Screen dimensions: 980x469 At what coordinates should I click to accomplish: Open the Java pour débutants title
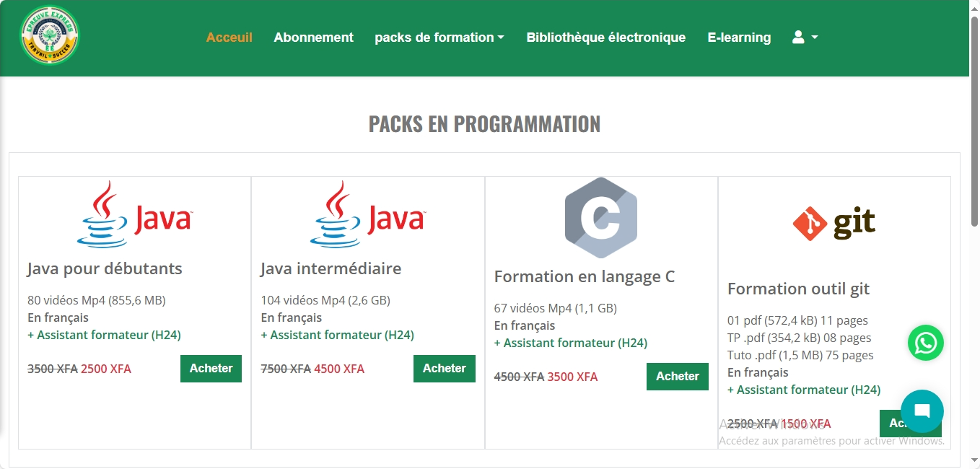pyautogui.click(x=105, y=269)
